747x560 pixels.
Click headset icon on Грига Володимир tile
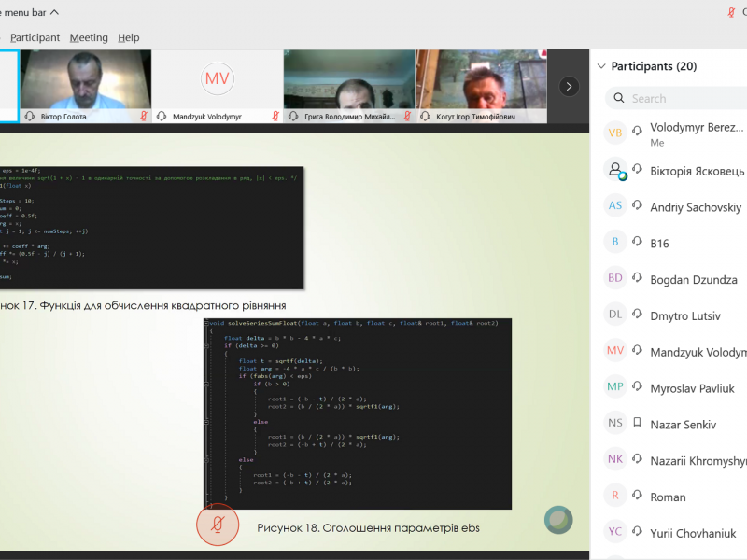coord(294,117)
